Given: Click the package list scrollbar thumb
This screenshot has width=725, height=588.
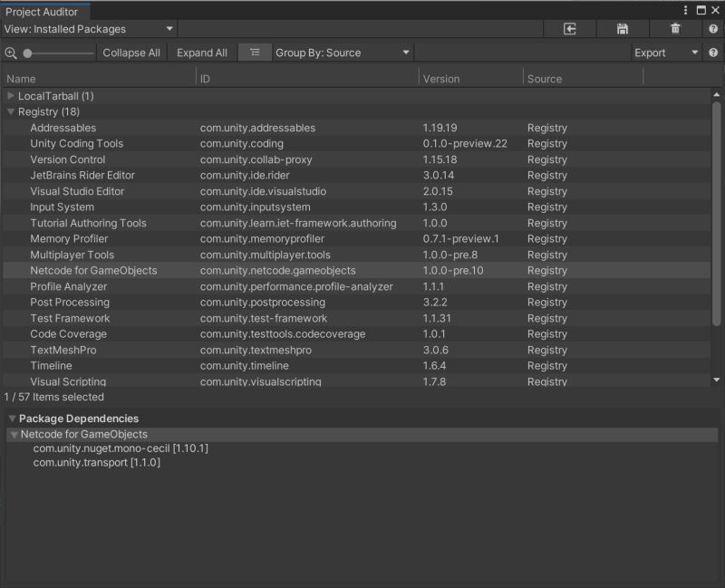Looking at the screenshot, I should 716,214.
